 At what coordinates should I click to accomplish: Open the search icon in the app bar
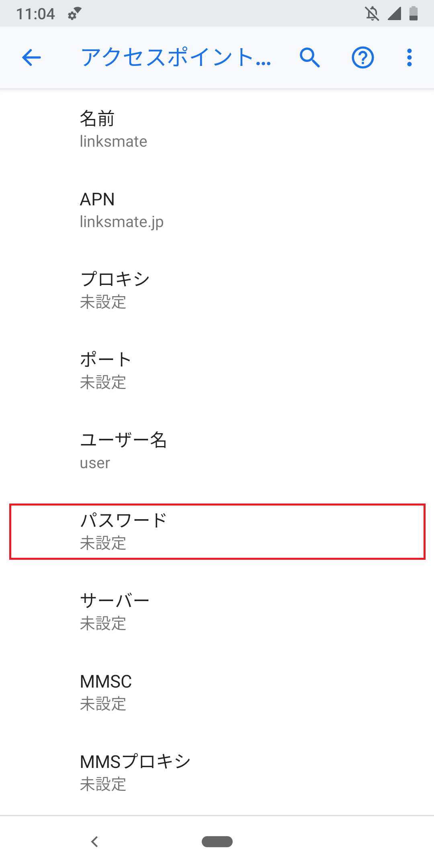(x=309, y=57)
